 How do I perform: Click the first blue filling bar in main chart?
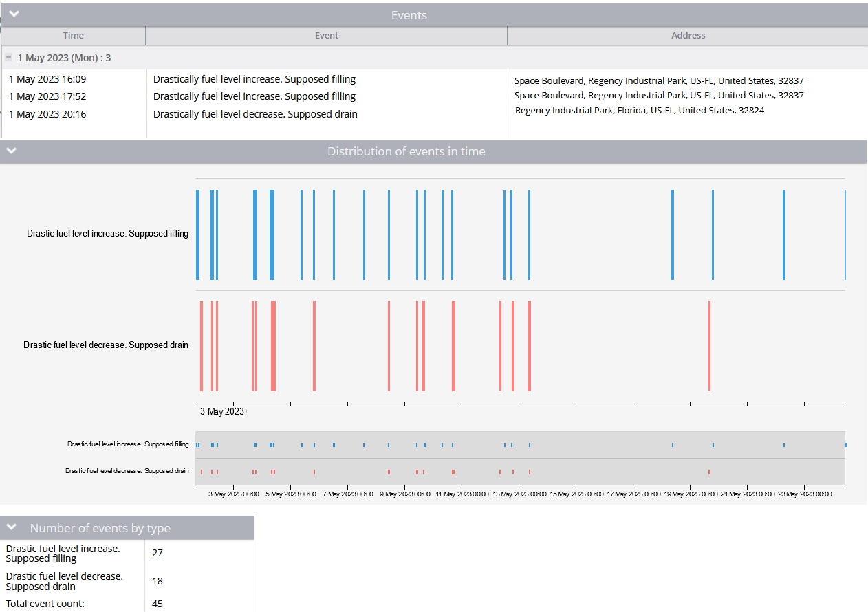coord(197,234)
